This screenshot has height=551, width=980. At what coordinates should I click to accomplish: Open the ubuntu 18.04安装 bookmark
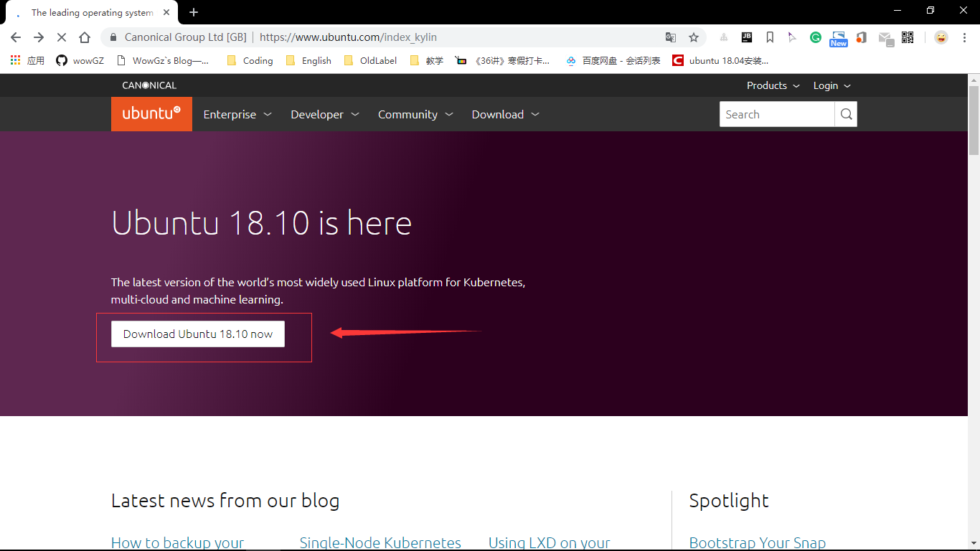721,61
